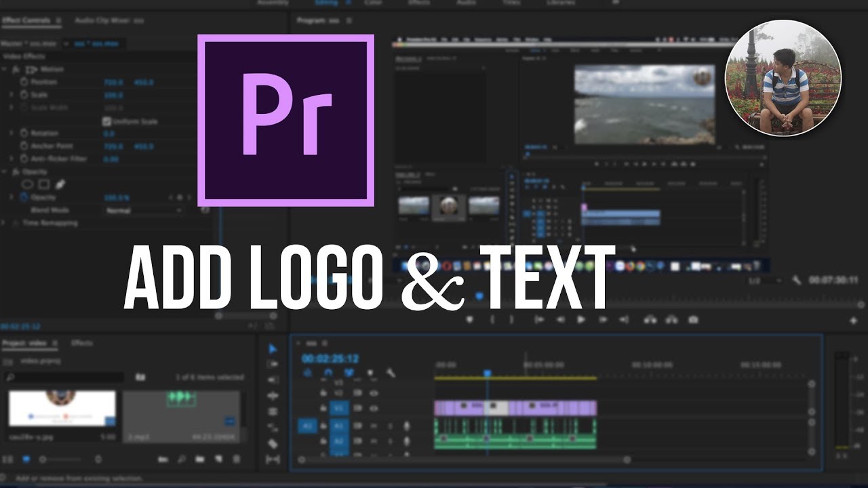Step forward one frame in Program monitor
The height and width of the screenshot is (488, 868).
coord(603,319)
